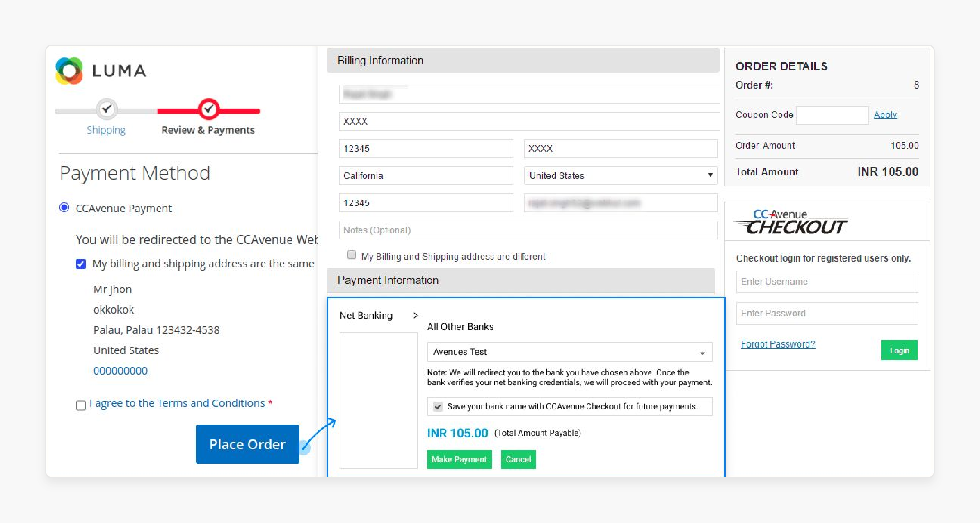Toggle Save your bank name checkbox
The image size is (980, 523).
coord(438,407)
